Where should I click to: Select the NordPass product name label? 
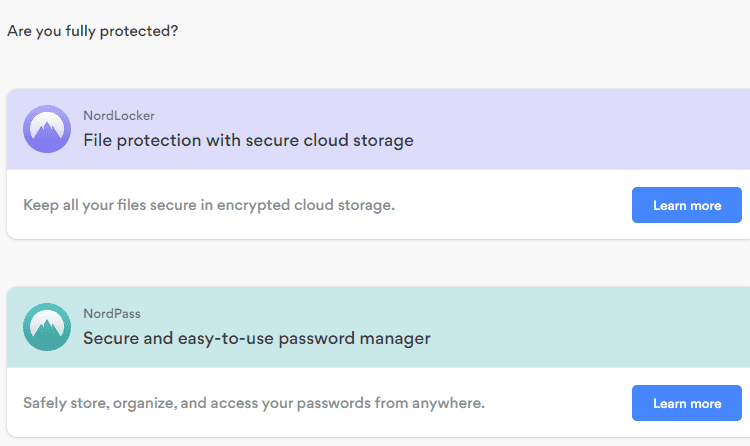(x=112, y=314)
